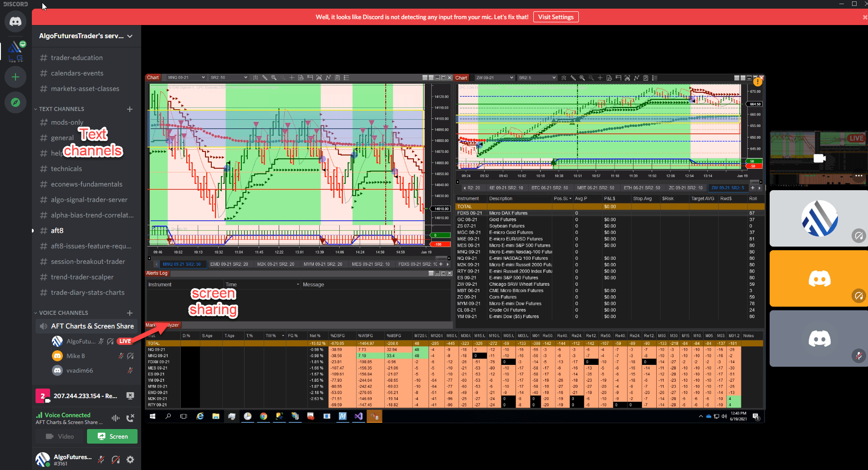Switch to ZC 09-21 SR2: 10 chart tab
Image resolution: width=868 pixels, height=470 pixels.
click(685, 188)
